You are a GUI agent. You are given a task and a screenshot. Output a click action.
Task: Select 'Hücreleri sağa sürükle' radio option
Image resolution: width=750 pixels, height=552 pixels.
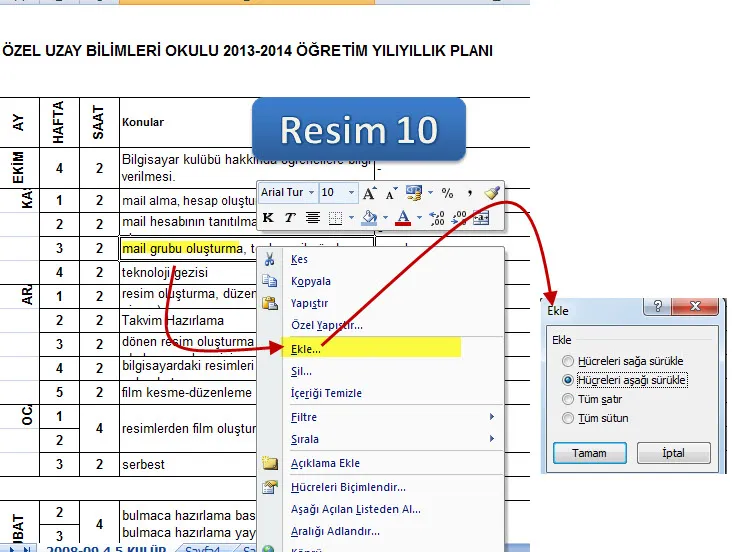click(569, 361)
